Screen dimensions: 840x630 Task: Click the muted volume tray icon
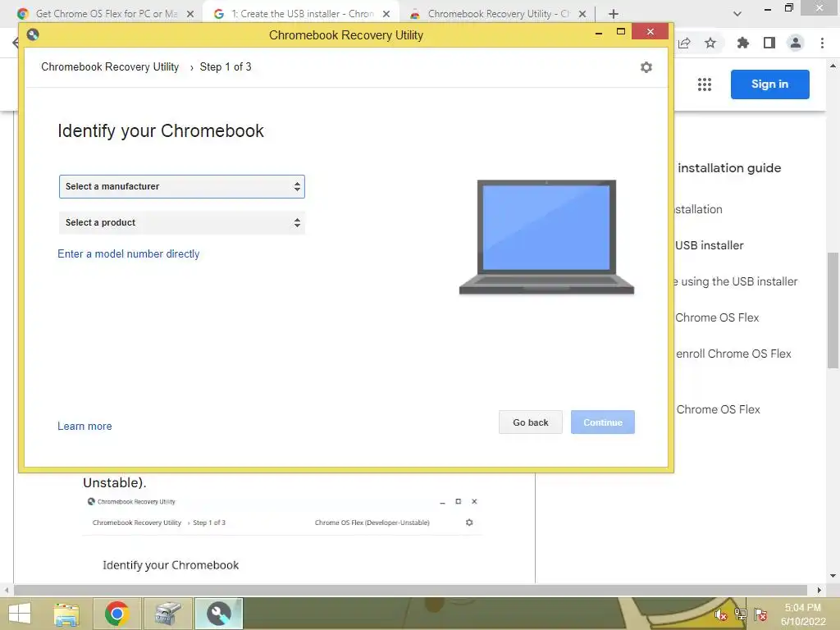pos(720,614)
